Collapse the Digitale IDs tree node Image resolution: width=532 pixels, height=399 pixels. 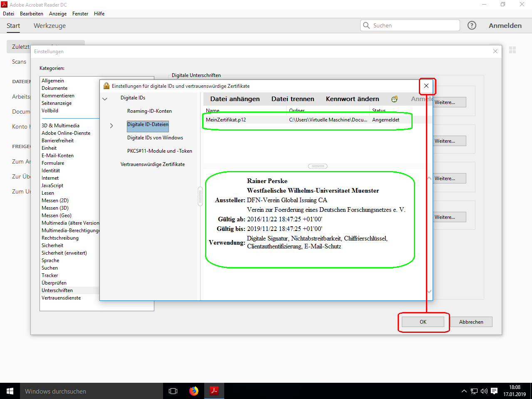pos(105,99)
